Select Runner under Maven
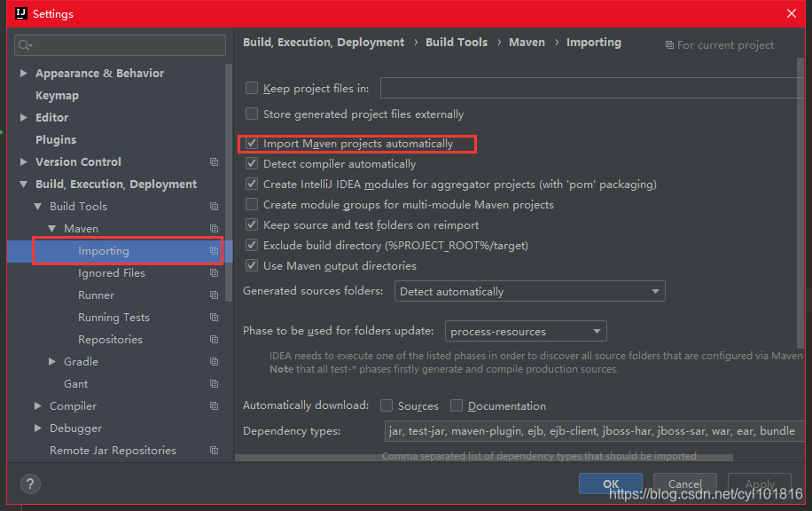The height and width of the screenshot is (511, 812). [97, 295]
